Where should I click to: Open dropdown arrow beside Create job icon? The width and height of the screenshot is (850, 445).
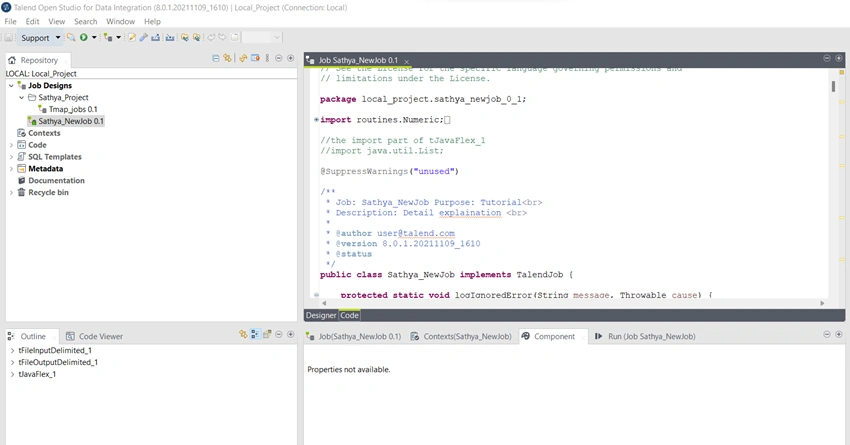[x=118, y=37]
